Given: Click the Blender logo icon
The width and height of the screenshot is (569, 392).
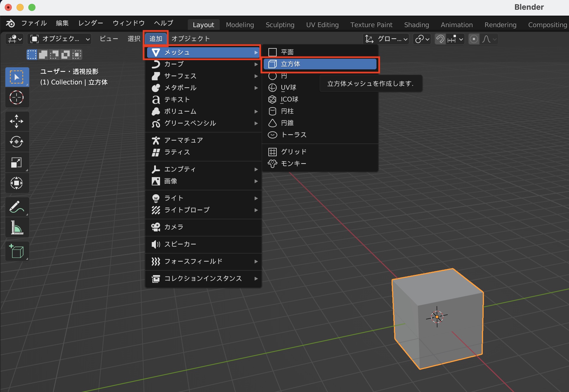Looking at the screenshot, I should 10,23.
